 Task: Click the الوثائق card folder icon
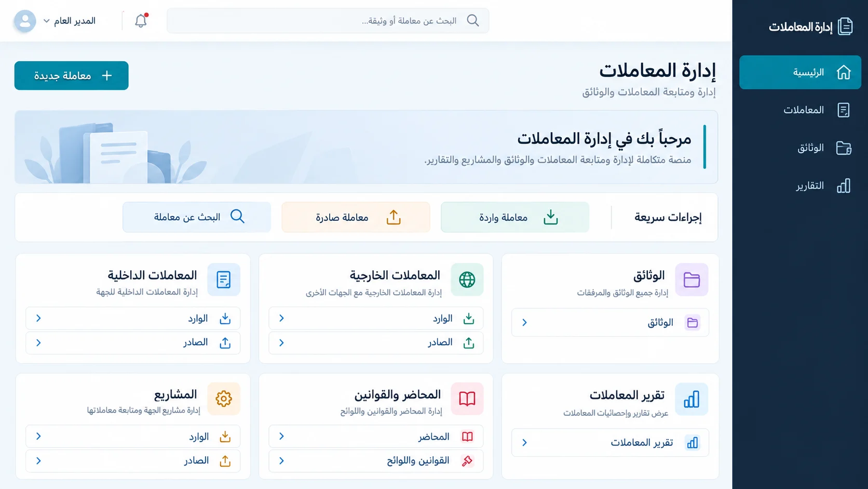click(691, 280)
